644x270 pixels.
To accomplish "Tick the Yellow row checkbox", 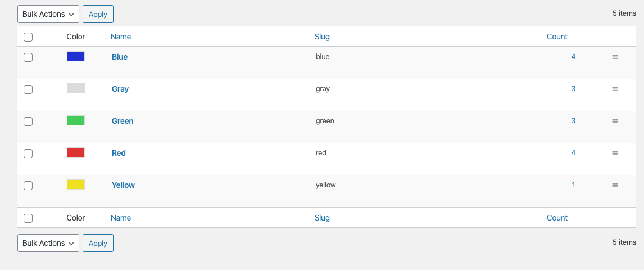I will click(x=29, y=186).
